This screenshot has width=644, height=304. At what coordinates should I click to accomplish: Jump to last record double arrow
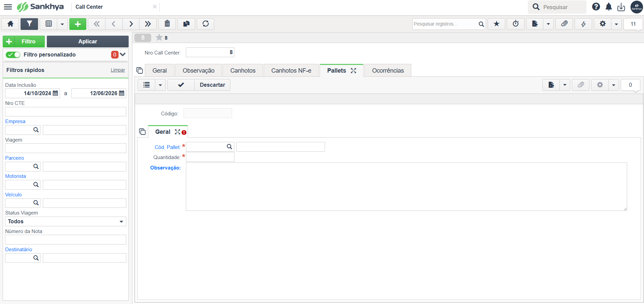(x=148, y=24)
